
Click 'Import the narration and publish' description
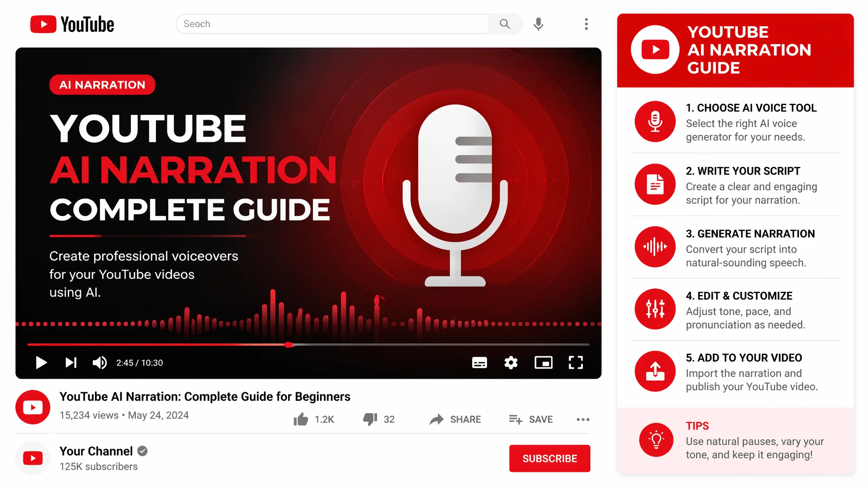coord(752,380)
